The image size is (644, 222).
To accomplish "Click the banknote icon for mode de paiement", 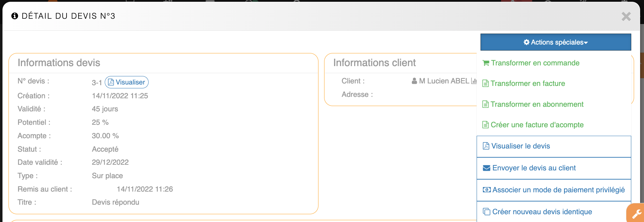I will pos(487,190).
